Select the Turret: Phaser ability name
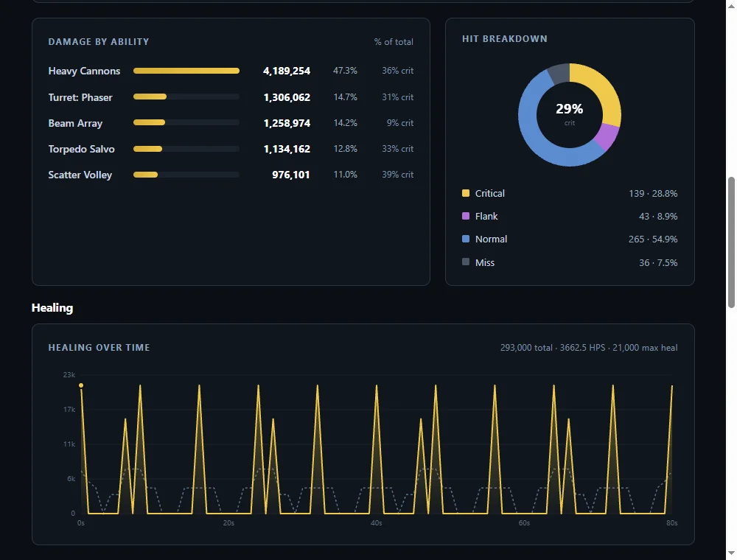This screenshot has width=737, height=560. pos(80,97)
